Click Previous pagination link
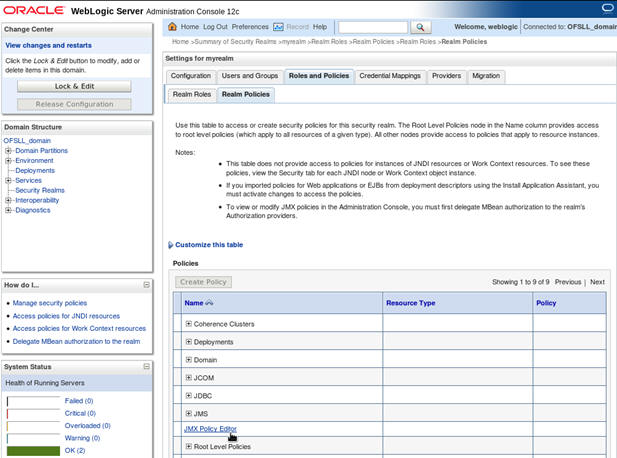Image resolution: width=617 pixels, height=458 pixels. click(x=568, y=282)
